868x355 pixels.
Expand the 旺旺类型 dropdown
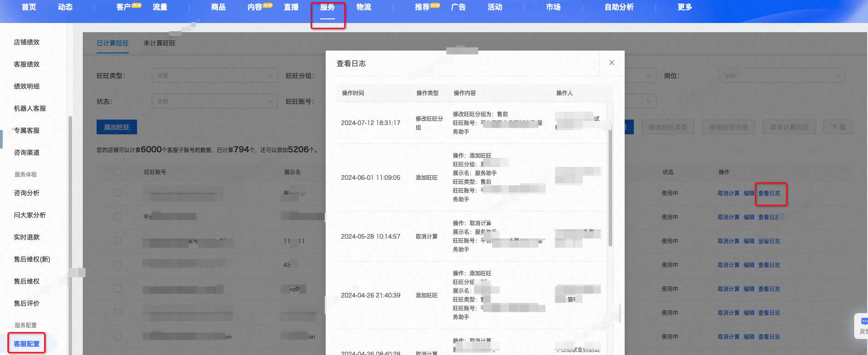215,75
